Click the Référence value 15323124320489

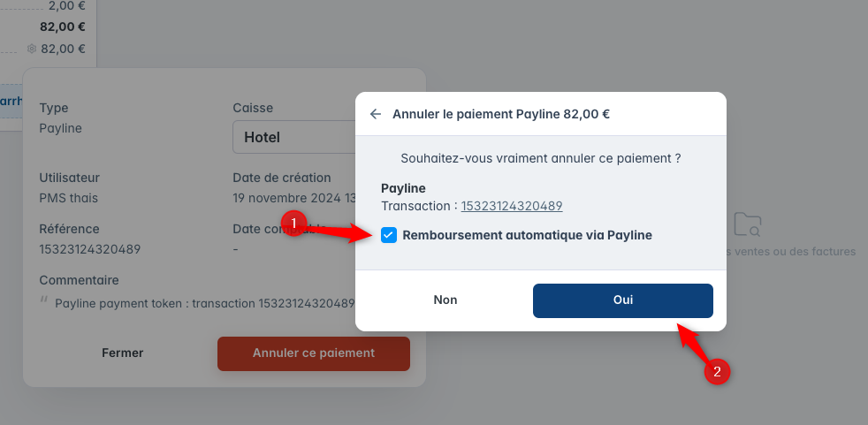coord(89,249)
